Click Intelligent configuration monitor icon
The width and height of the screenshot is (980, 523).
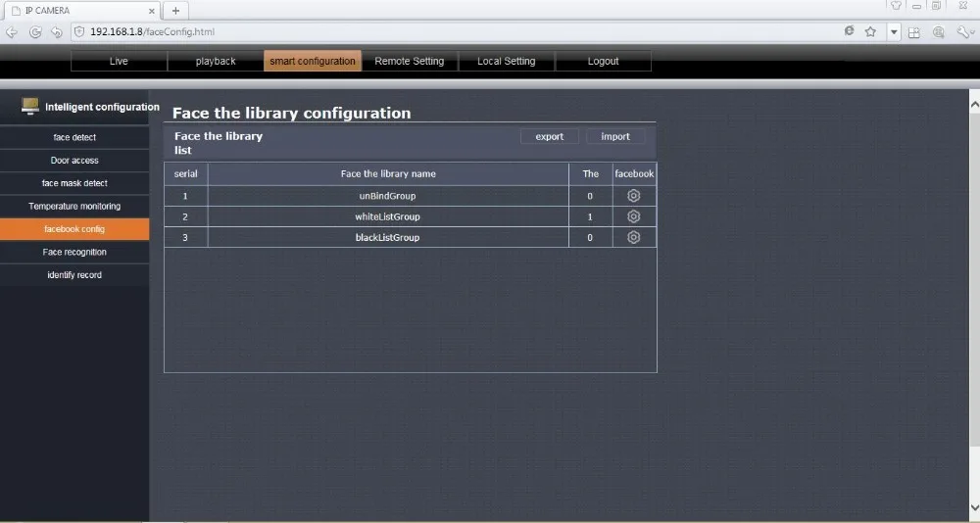click(x=29, y=106)
